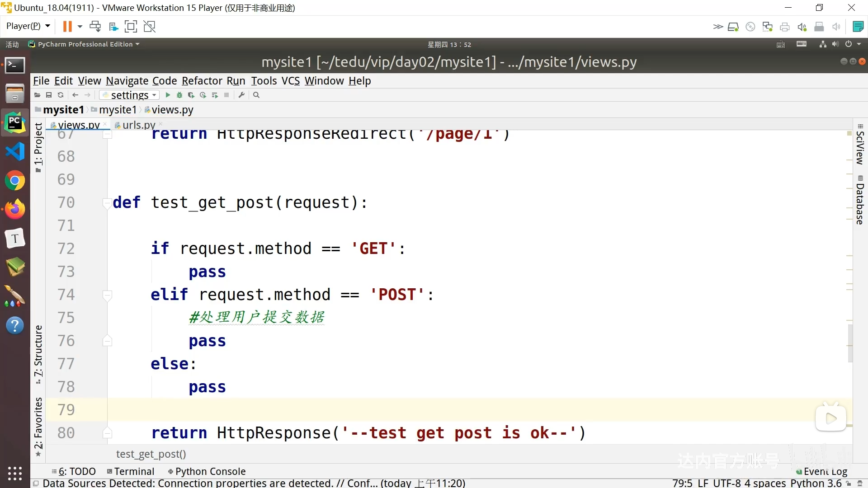Screen dimensions: 868x488
Task: Open the Project tool window
Action: 38,148
